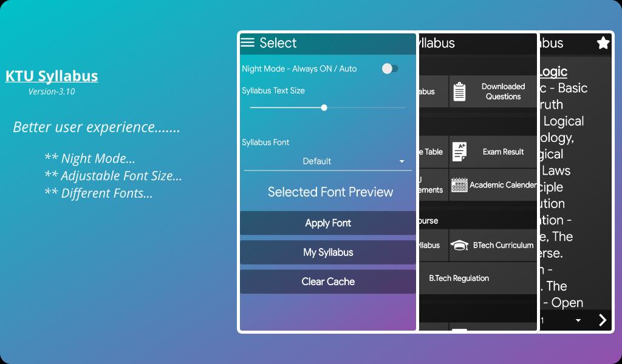Open BTech Curriculum graduation cap icon

tap(459, 245)
